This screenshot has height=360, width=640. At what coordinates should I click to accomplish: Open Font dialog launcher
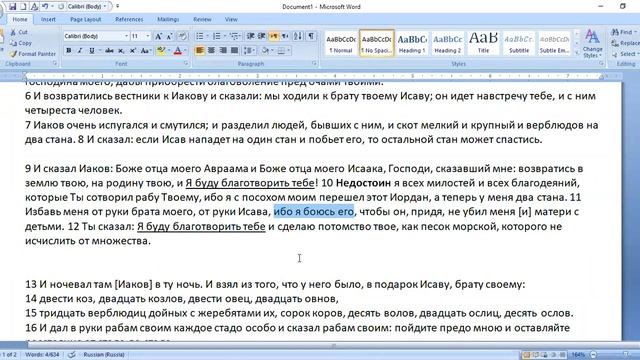[x=186, y=64]
